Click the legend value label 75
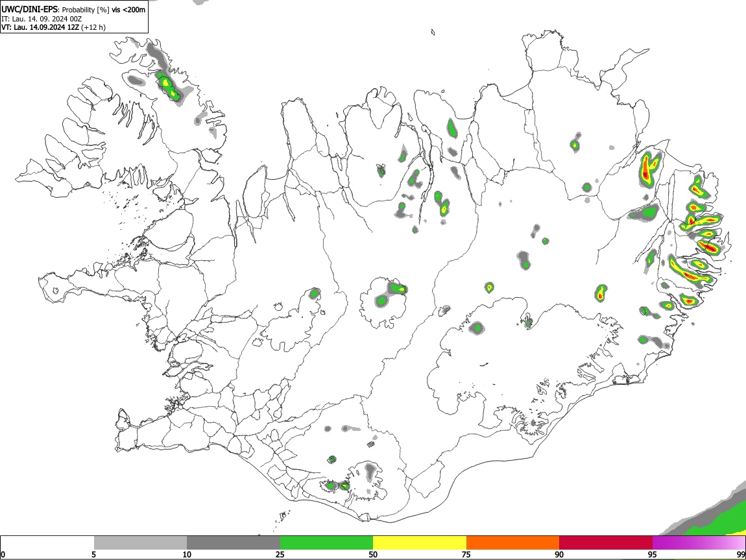Viewport: 746px width, 560px height. point(466,554)
